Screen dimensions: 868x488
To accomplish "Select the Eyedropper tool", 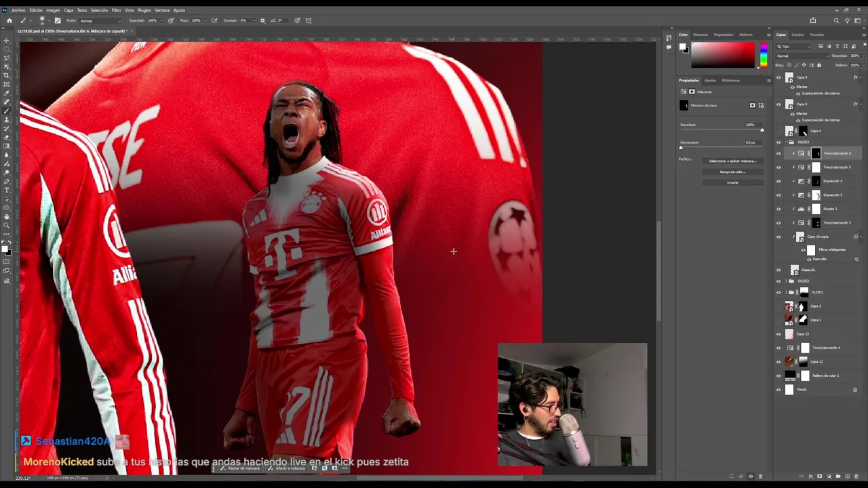I will 7,93.
